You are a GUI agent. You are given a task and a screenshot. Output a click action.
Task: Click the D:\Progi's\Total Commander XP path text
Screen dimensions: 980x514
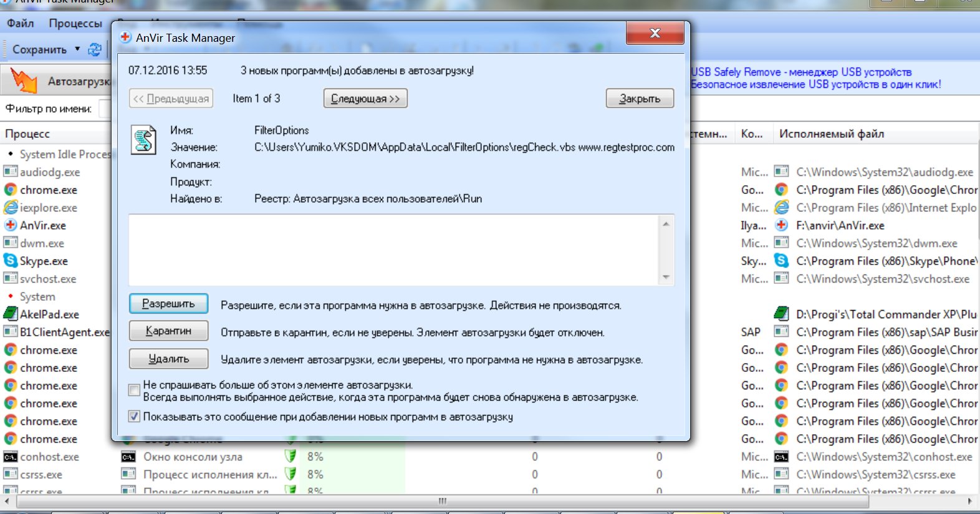click(x=886, y=314)
